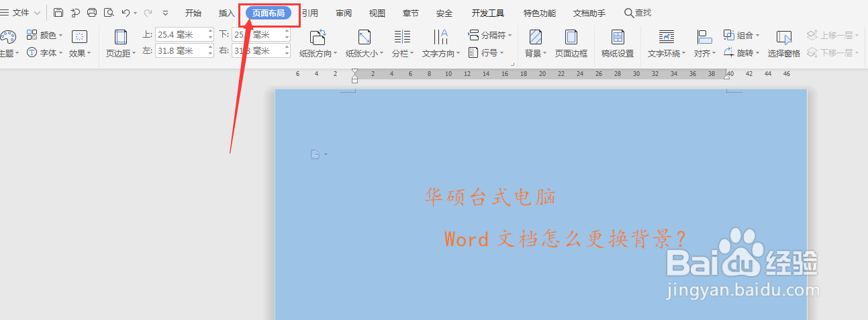Click the Undo arrow icon
Screen dimensions: 868x320
click(126, 13)
